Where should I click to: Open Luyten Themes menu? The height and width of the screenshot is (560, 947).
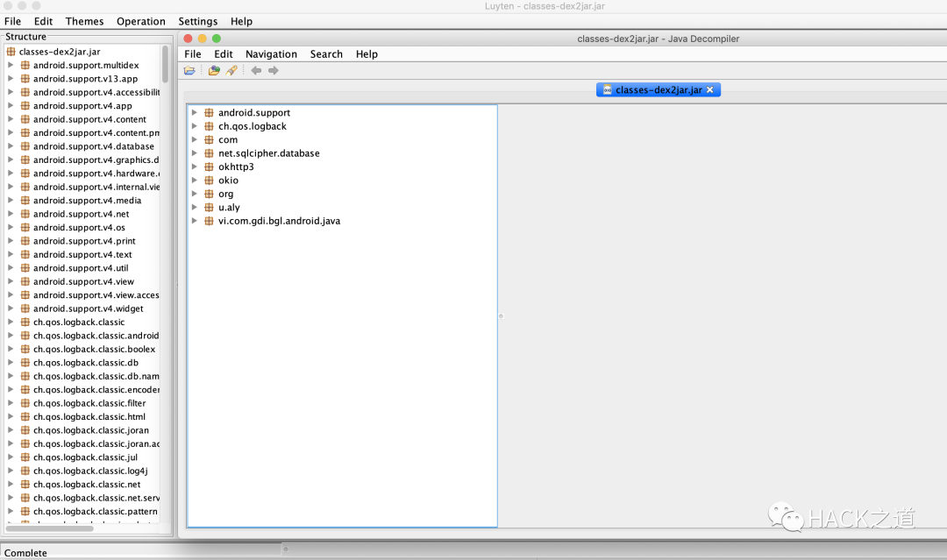click(x=84, y=21)
